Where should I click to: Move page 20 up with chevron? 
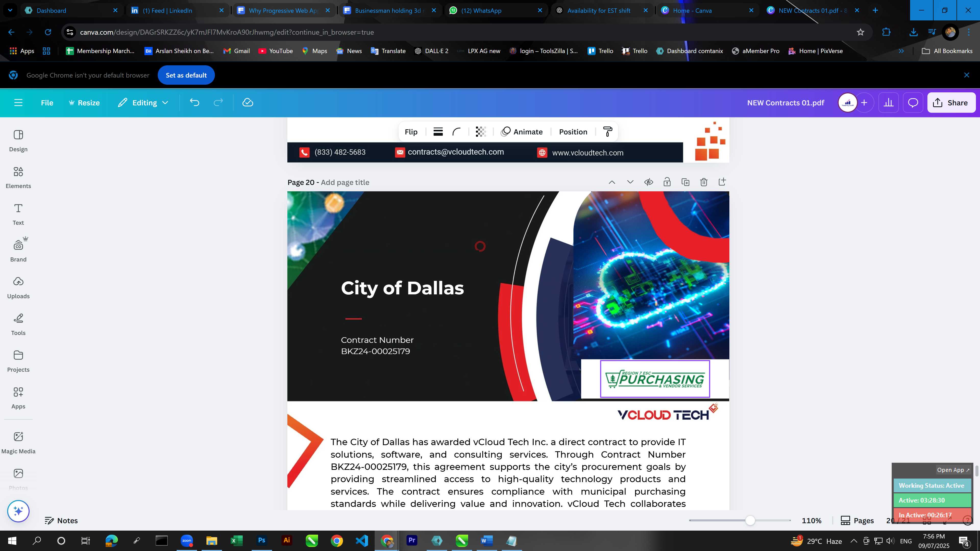pos(611,182)
